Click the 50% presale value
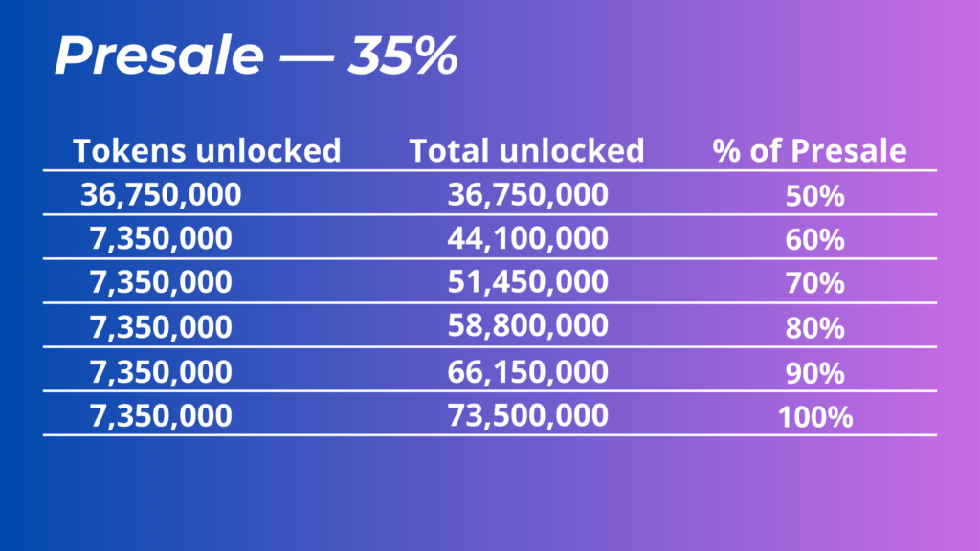 (x=814, y=196)
